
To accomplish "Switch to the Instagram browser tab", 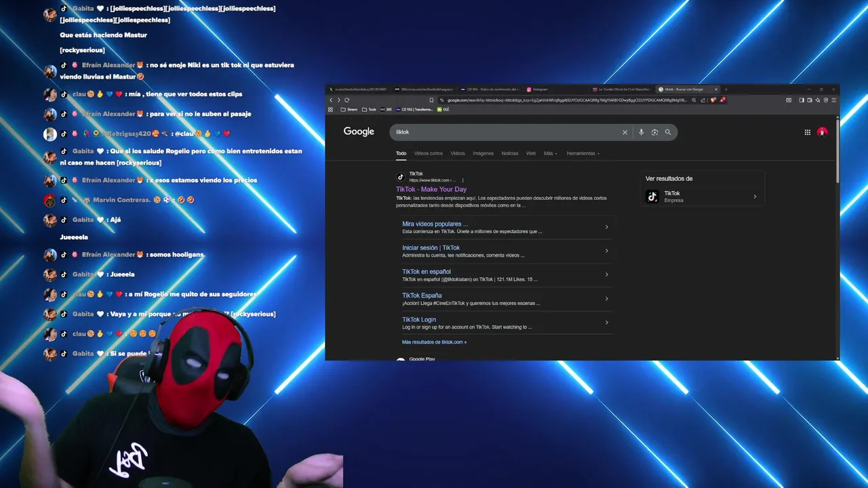I will pyautogui.click(x=555, y=89).
